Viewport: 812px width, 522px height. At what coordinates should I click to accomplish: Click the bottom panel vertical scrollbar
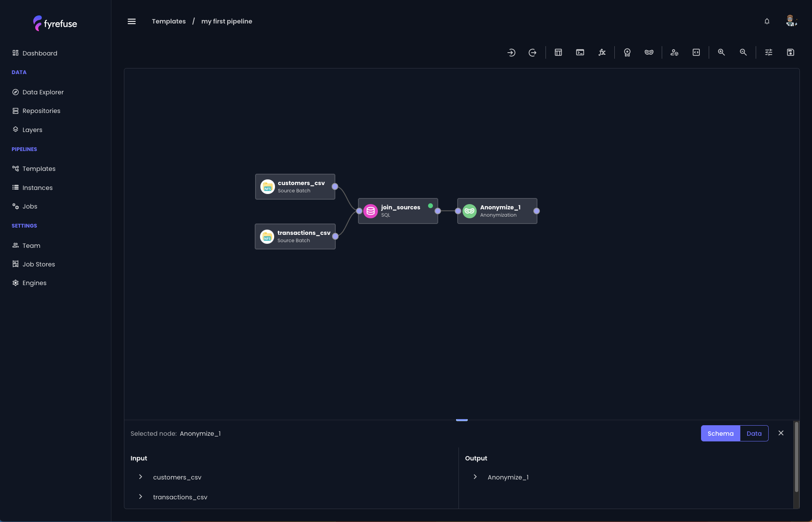click(x=796, y=456)
